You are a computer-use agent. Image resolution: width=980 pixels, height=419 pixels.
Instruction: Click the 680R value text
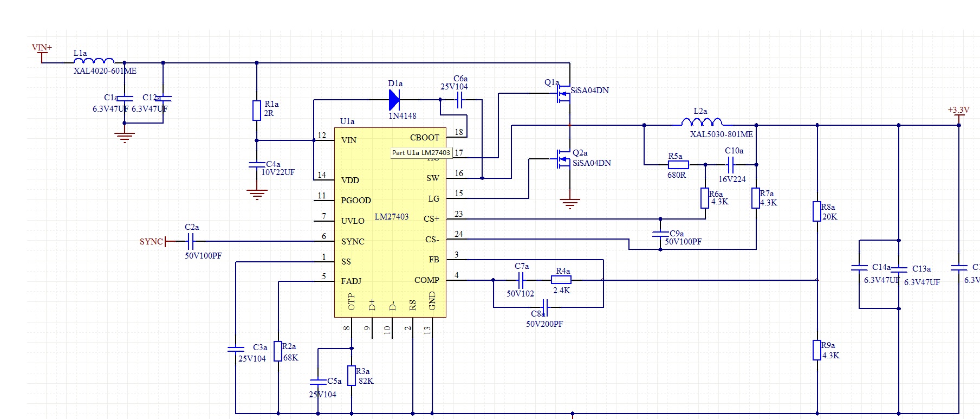pos(677,175)
